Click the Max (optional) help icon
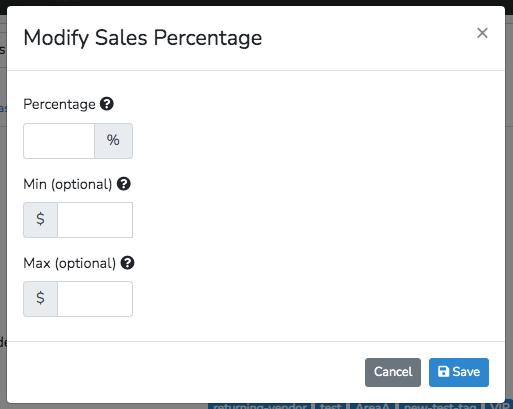Image resolution: width=513 pixels, height=409 pixels. tap(127, 263)
